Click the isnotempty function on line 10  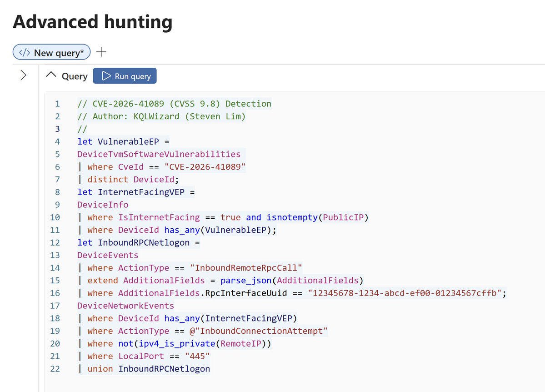pyautogui.click(x=292, y=217)
